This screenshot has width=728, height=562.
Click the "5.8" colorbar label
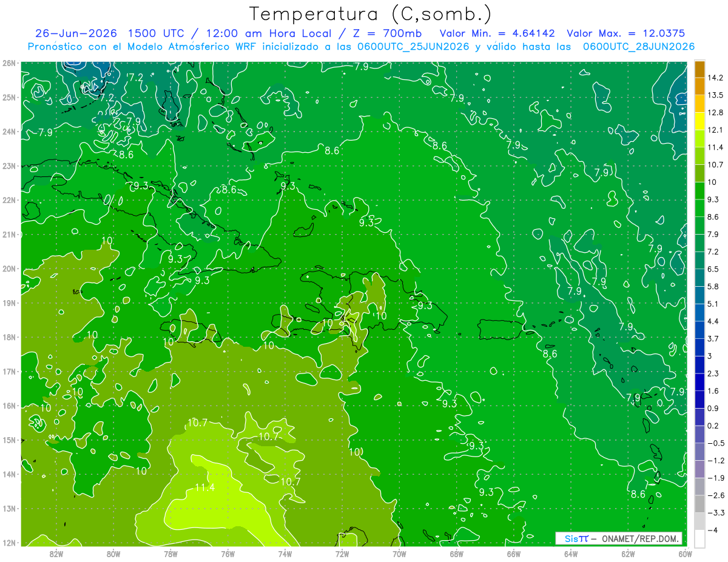point(713,286)
